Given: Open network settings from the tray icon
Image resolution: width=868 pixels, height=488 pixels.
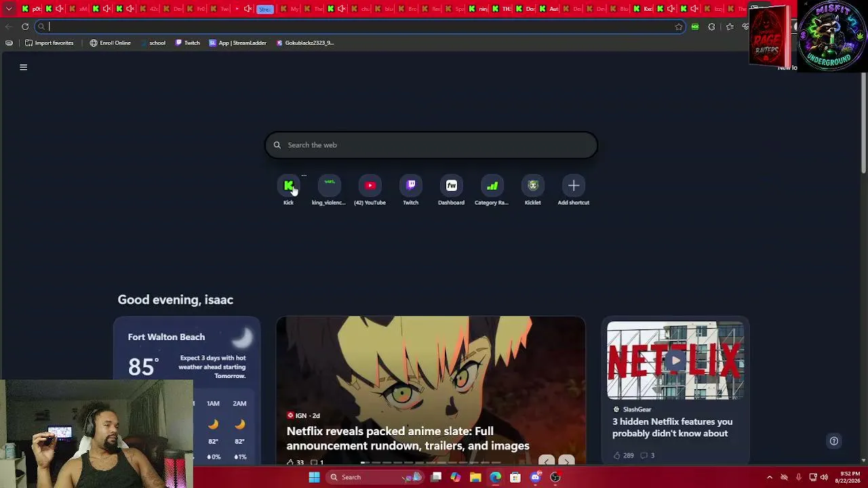Looking at the screenshot, I should coord(812,477).
